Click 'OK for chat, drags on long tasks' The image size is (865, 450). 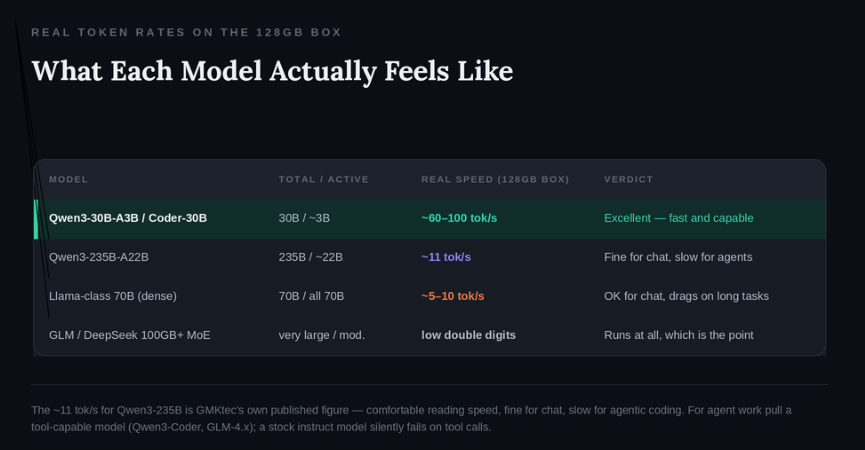686,296
